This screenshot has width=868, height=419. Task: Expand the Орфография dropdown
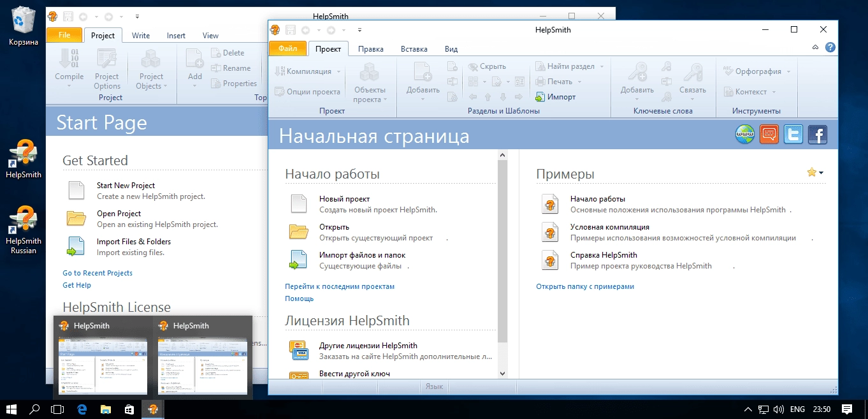pos(788,71)
